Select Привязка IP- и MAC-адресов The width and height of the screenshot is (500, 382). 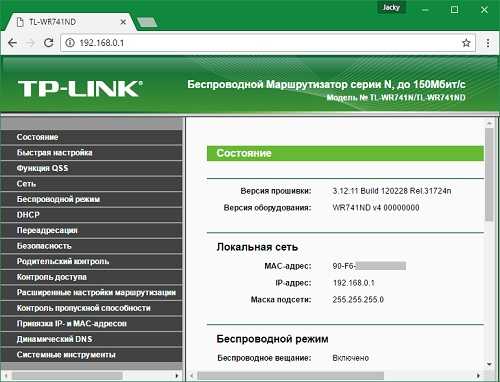[91, 324]
